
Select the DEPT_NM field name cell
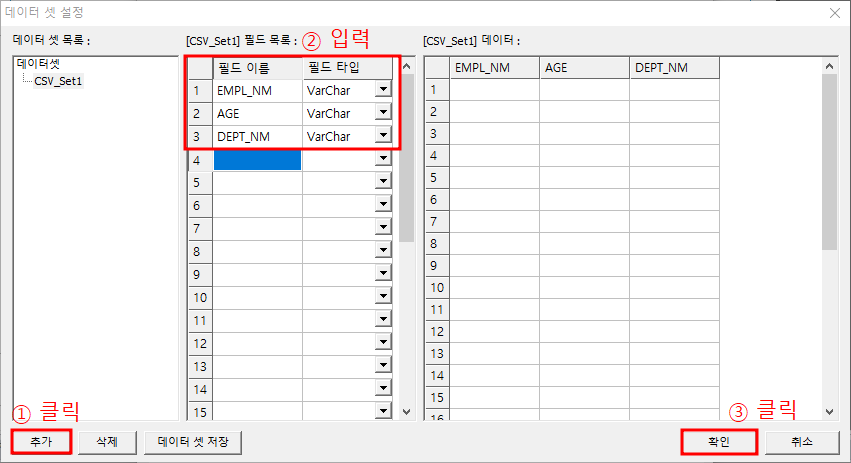pos(257,136)
